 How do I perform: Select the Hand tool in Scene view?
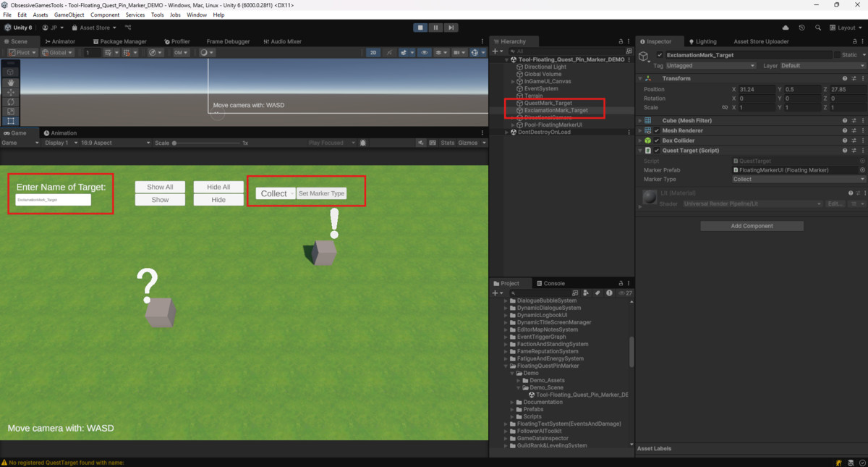[x=10, y=82]
